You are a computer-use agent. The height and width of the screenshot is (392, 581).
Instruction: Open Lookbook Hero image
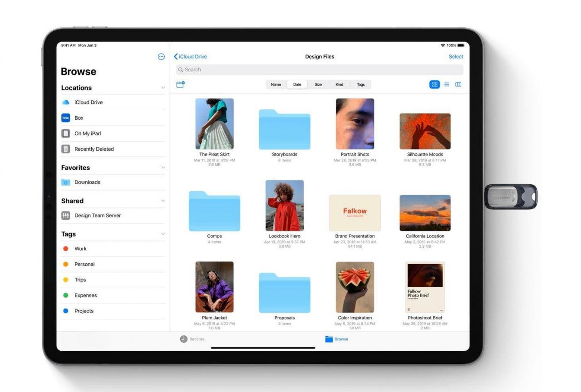[x=285, y=206]
